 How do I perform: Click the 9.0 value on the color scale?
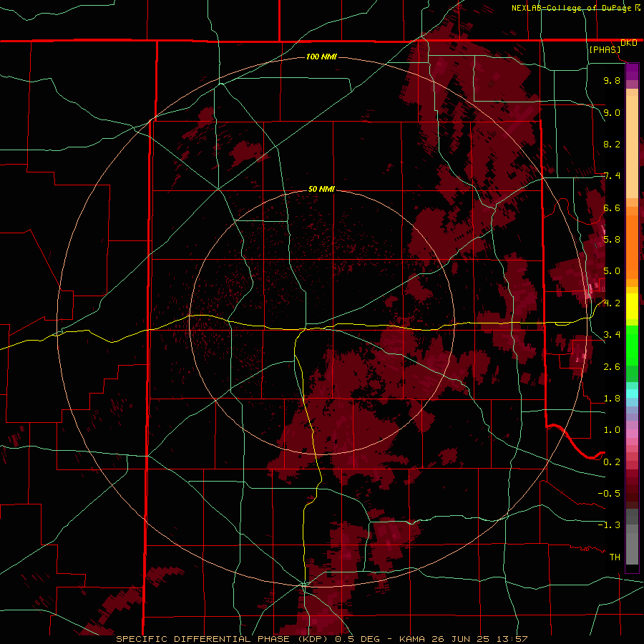pos(612,112)
